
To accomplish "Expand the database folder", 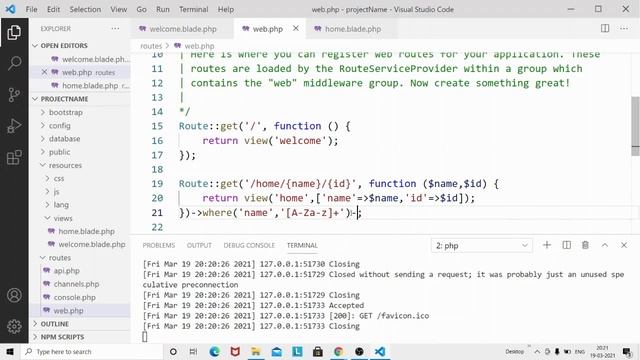I will [64, 139].
